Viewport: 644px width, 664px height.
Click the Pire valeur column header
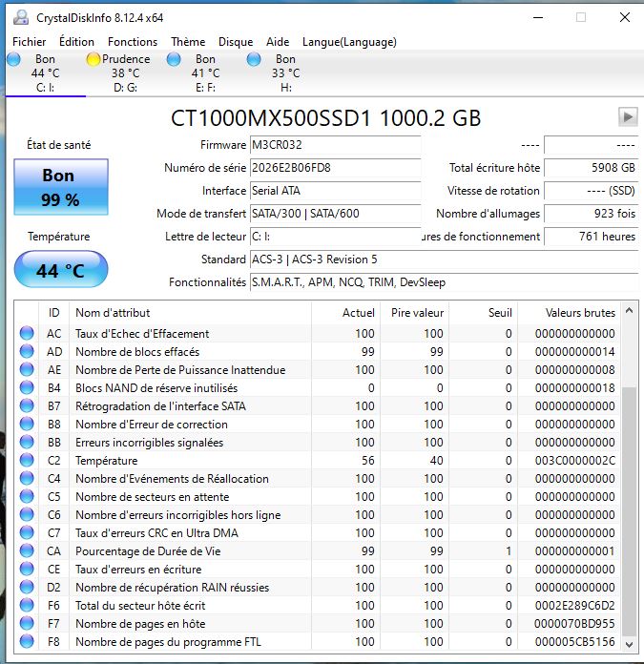[x=414, y=313]
